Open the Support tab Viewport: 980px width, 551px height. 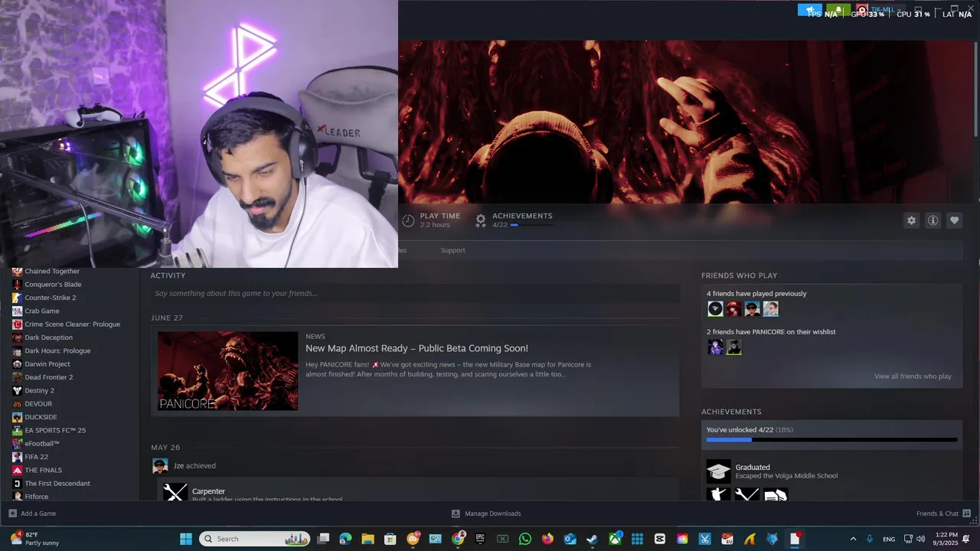(x=452, y=250)
